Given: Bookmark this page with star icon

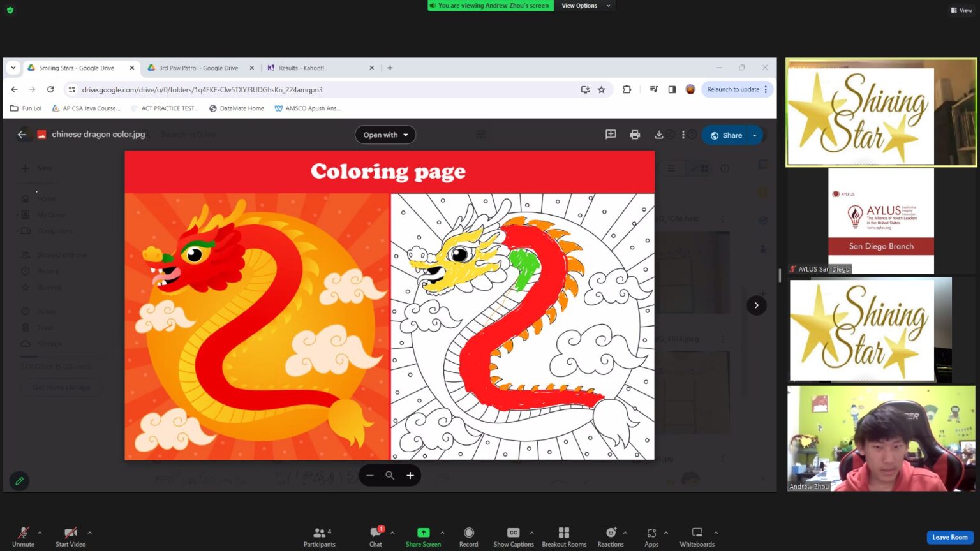Looking at the screenshot, I should tap(601, 90).
